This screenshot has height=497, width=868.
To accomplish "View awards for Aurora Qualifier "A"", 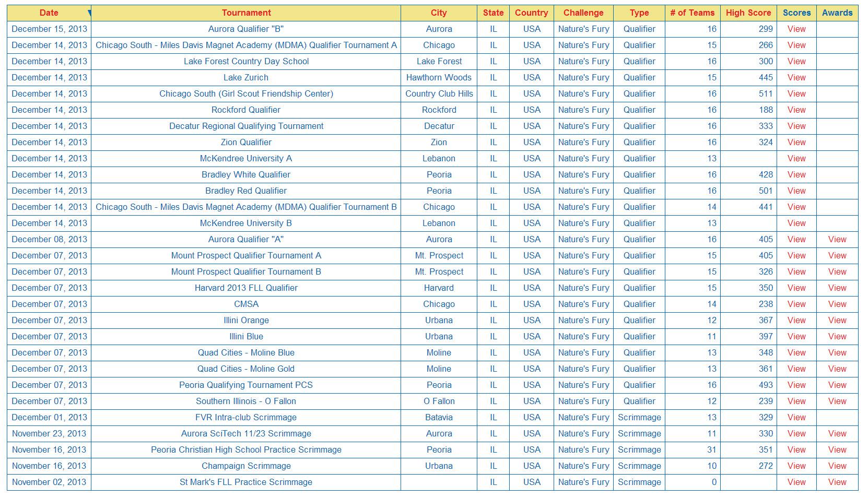I will click(x=837, y=240).
